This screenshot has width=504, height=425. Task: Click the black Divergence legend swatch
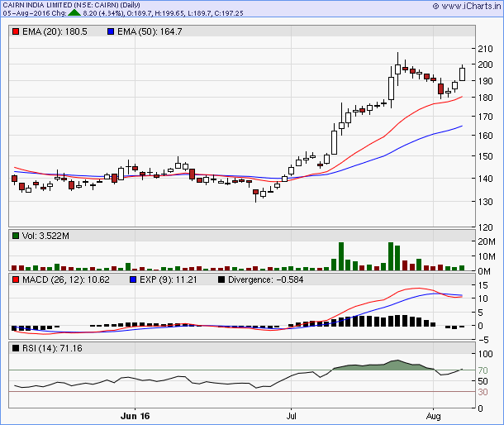click(x=221, y=279)
